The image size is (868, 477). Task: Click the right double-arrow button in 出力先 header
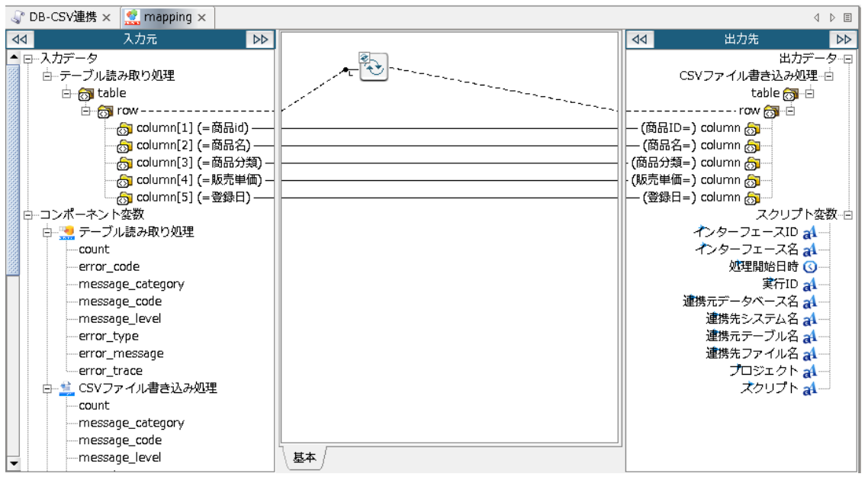(x=843, y=39)
